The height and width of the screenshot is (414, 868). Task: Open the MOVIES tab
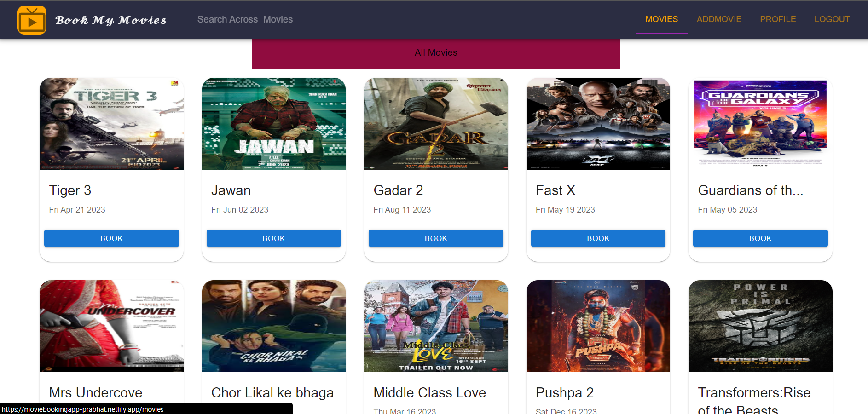coord(661,19)
